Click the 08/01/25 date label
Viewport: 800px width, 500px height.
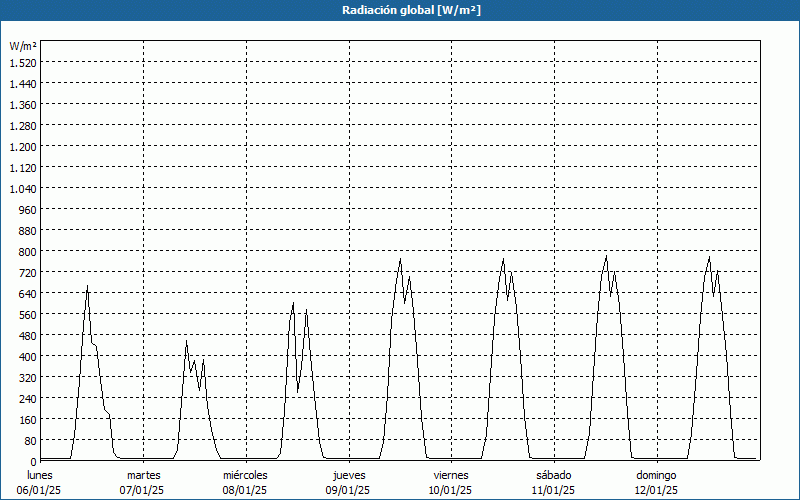(x=244, y=490)
